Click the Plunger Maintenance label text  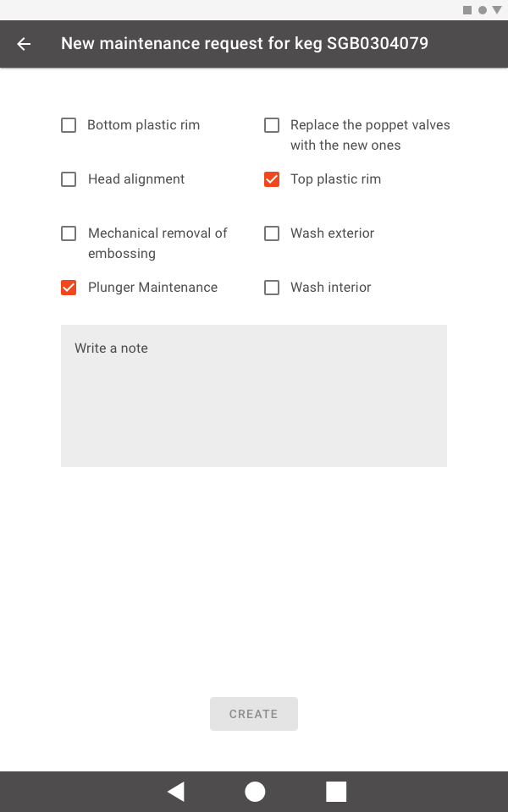(x=152, y=288)
